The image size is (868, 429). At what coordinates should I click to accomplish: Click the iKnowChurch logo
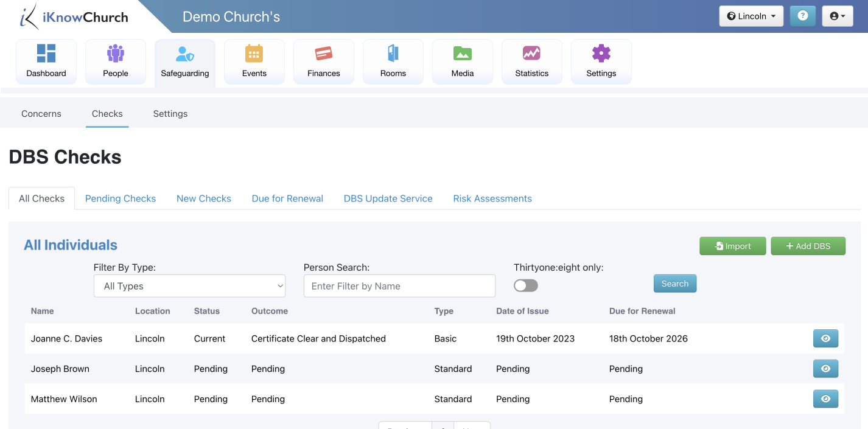pos(74,16)
